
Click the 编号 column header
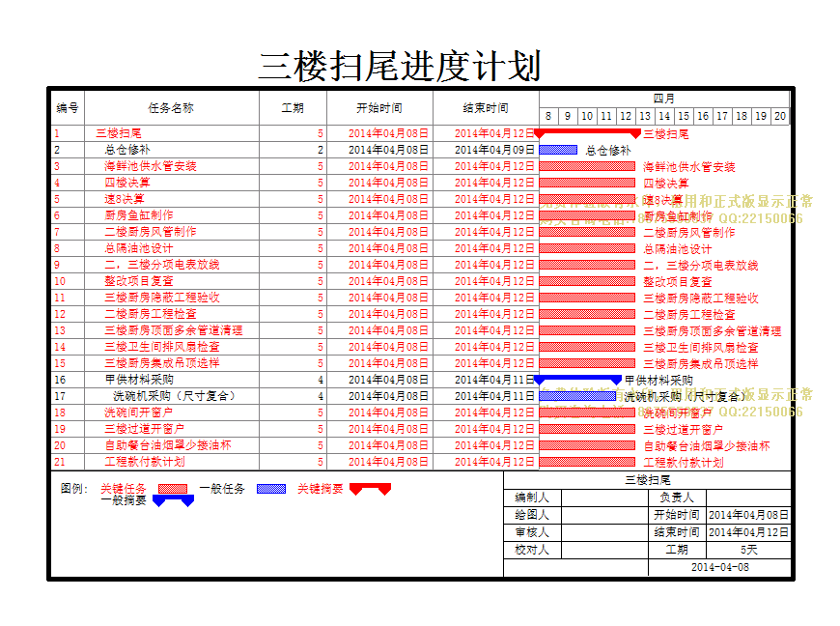point(68,108)
